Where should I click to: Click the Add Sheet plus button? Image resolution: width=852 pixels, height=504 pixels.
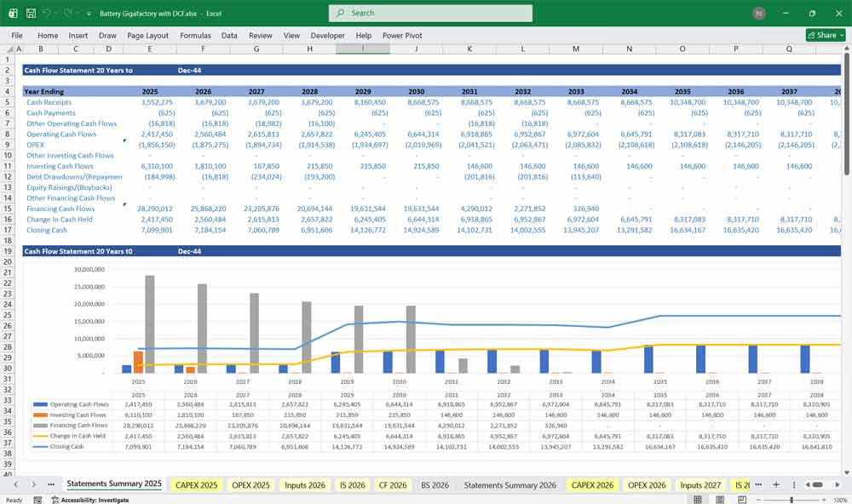pos(777,484)
